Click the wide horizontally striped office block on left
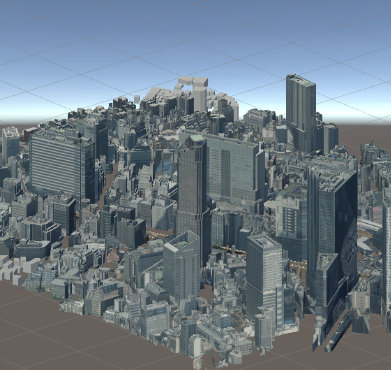 [59, 164]
